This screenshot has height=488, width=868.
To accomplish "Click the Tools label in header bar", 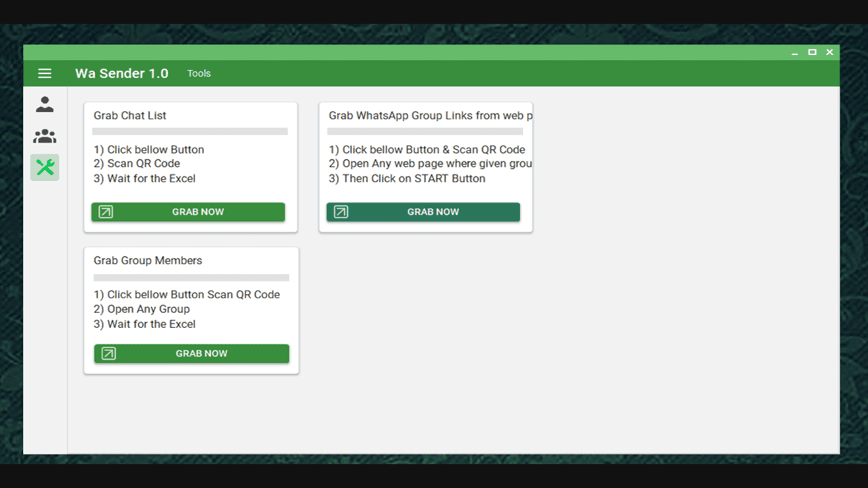I will coord(199,73).
